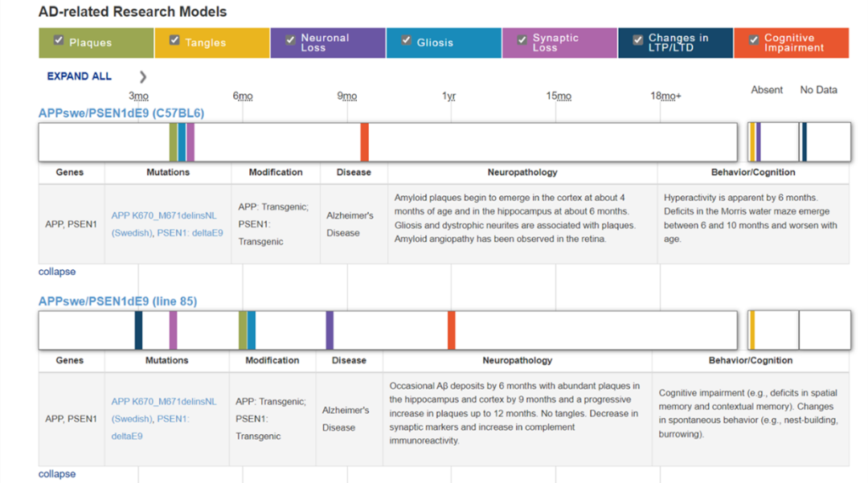
Task: Collapse the line 85 model details
Action: click(x=57, y=474)
